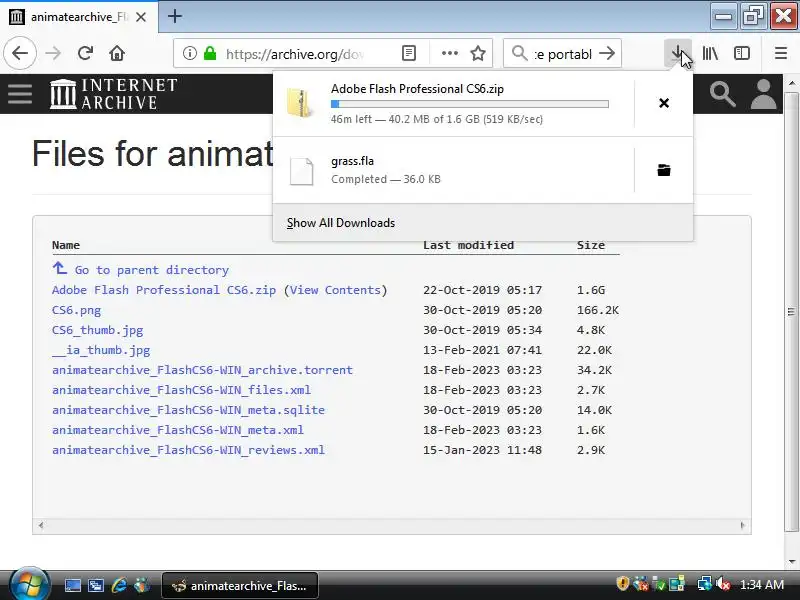Click the download progress bar
The image size is (800, 600).
point(469,104)
